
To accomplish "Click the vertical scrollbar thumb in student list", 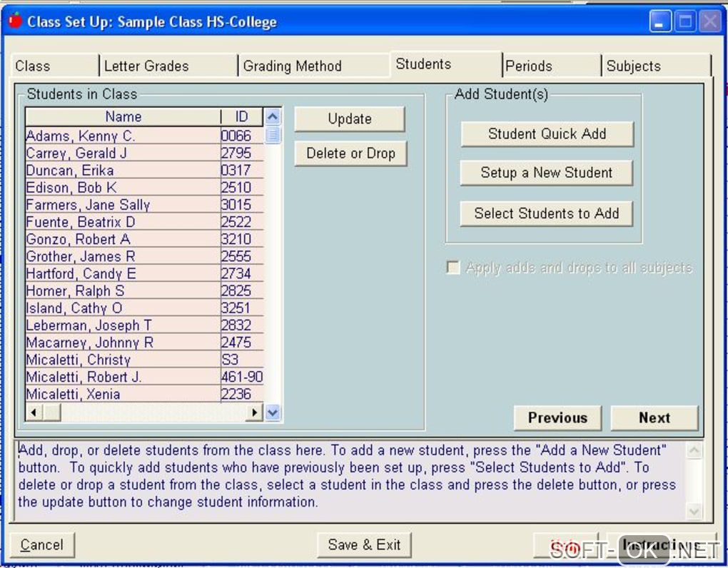I will pos(273,135).
